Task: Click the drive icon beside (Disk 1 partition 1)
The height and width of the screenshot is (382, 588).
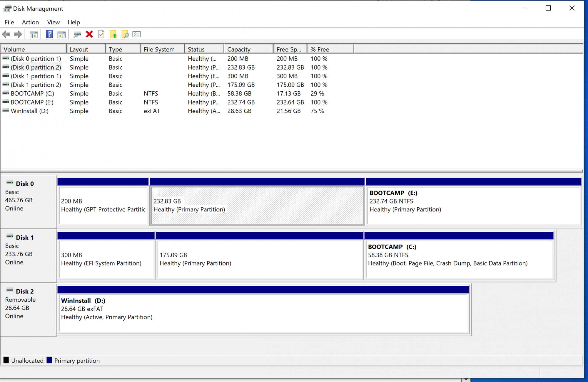Action: pos(6,76)
